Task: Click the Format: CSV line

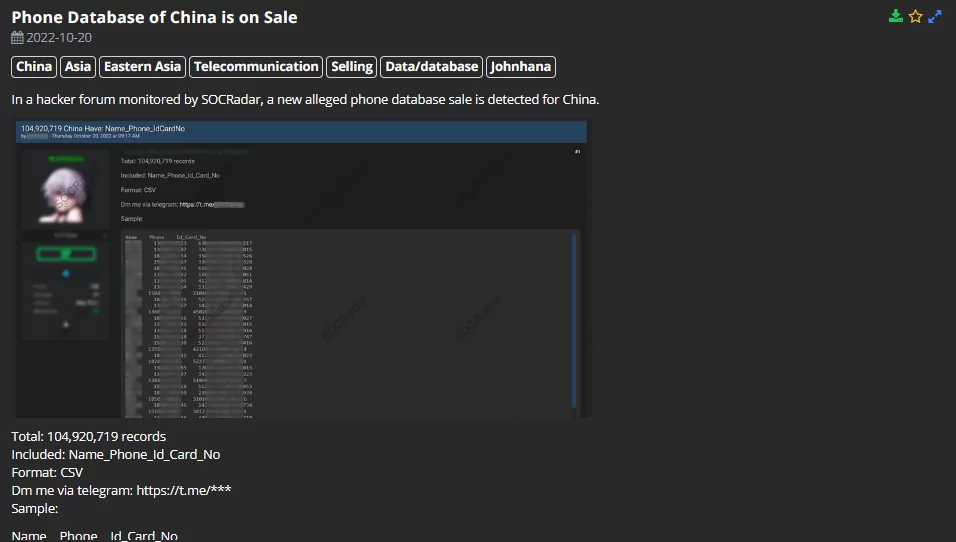Action: pos(47,472)
